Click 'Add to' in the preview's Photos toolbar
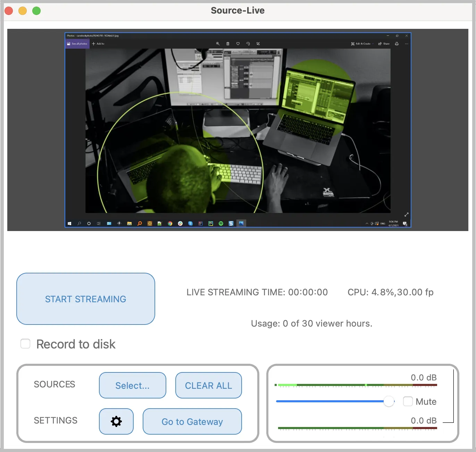Viewport: 476px width, 452px height. click(x=98, y=44)
